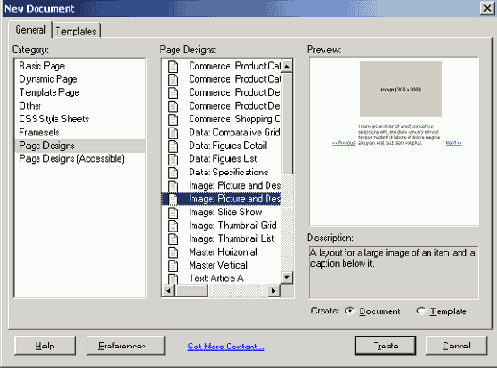Screen dimensions: 497x368
Task: Cancel the New Document dialog
Action: 456,346
